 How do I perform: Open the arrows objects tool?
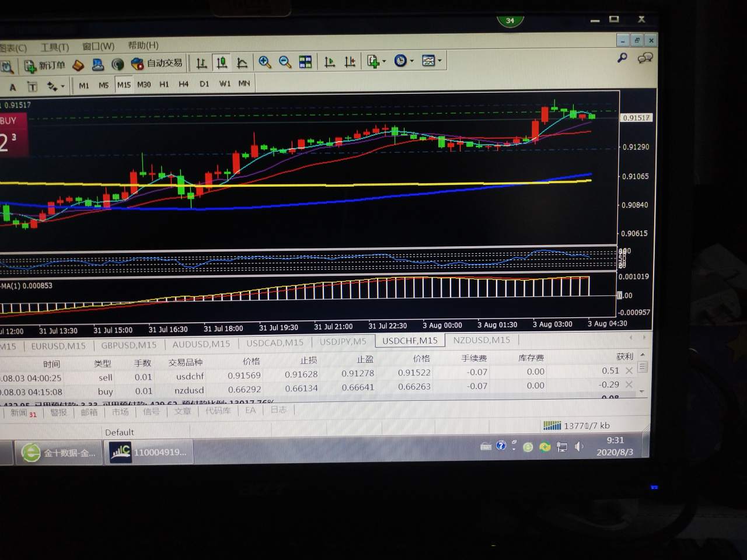(51, 86)
